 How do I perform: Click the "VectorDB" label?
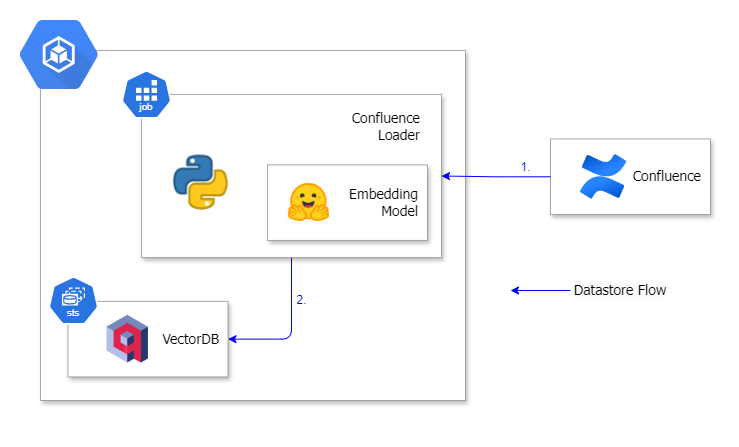click(x=191, y=339)
